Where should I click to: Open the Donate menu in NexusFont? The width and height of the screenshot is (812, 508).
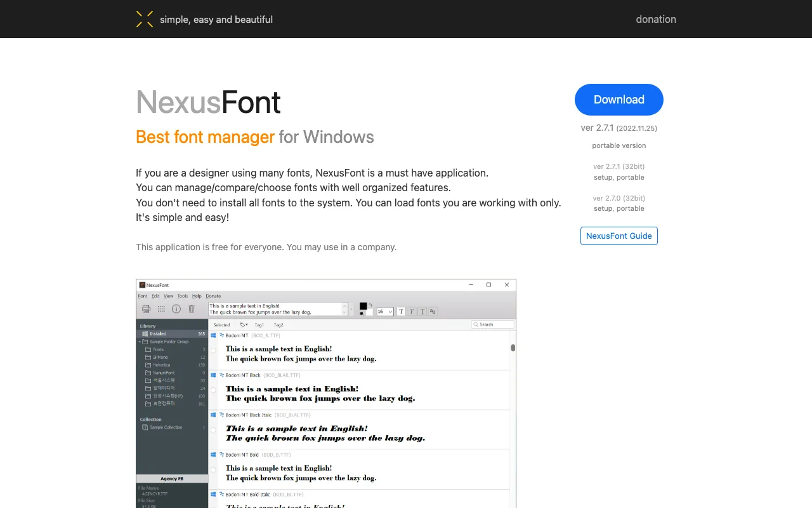213,296
